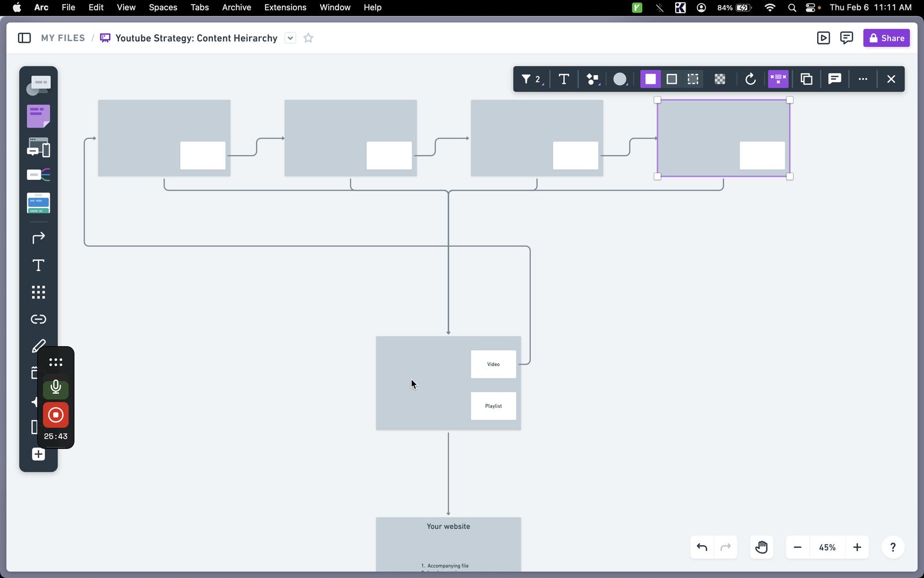The image size is (924, 578).
Task: Start presentation with the play icon
Action: (x=824, y=38)
